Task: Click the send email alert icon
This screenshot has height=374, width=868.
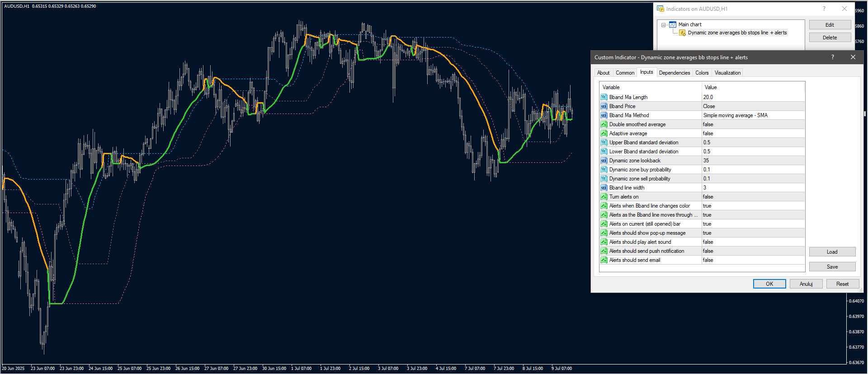Action: pos(604,260)
